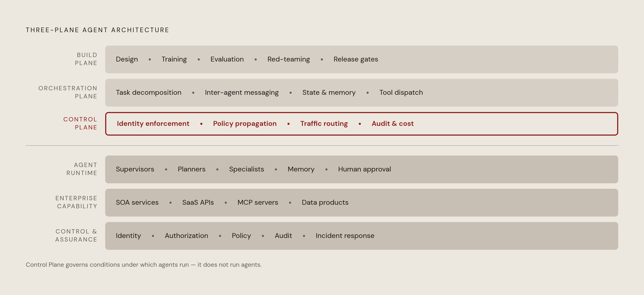Select 'Task decomposition' text
644x295 pixels.
coord(148,92)
